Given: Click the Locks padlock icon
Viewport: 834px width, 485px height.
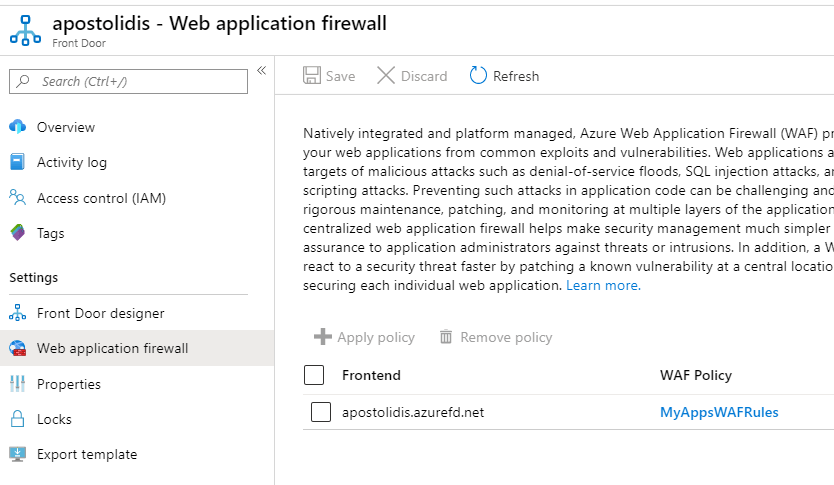Looking at the screenshot, I should (x=18, y=419).
